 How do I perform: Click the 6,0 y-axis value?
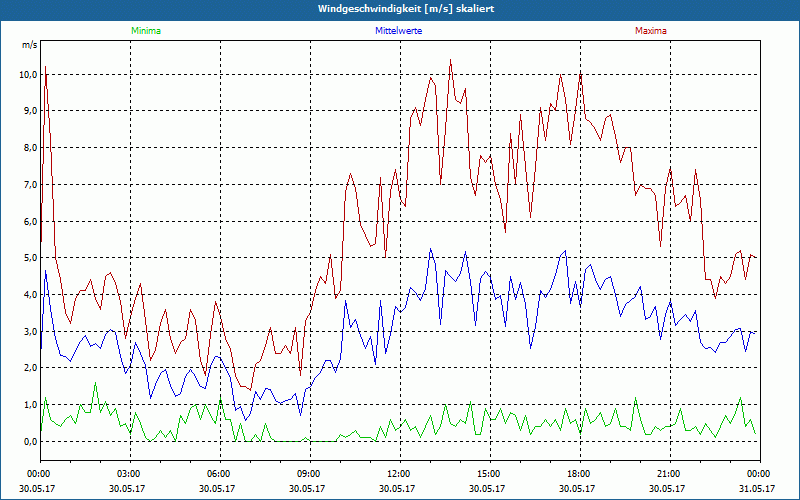tap(30, 221)
